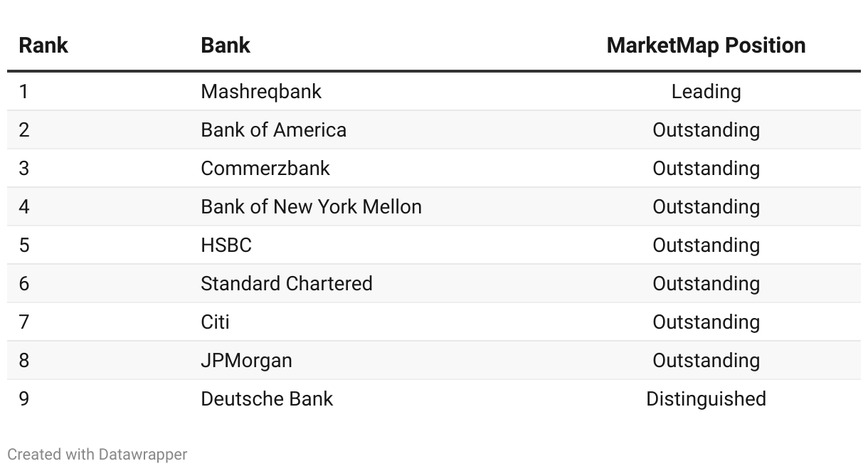The image size is (868, 471).
Task: Click the MarketMap Position column header
Action: tap(706, 46)
